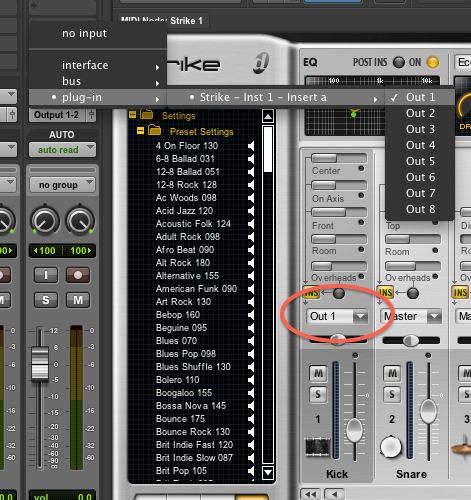
Task: Mute the Pro Tools track with M button
Action: click(78, 300)
